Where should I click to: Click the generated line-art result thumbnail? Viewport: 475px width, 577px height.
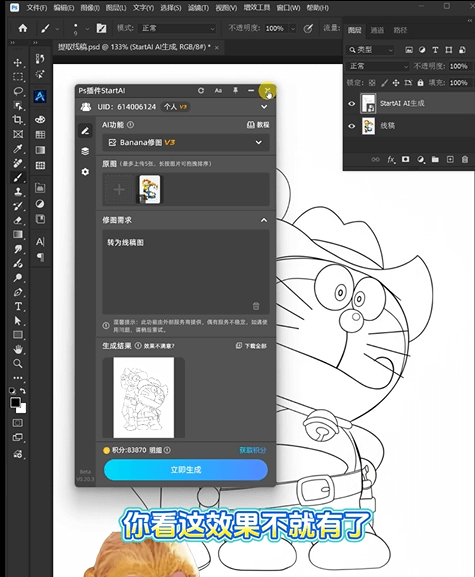pyautogui.click(x=143, y=397)
